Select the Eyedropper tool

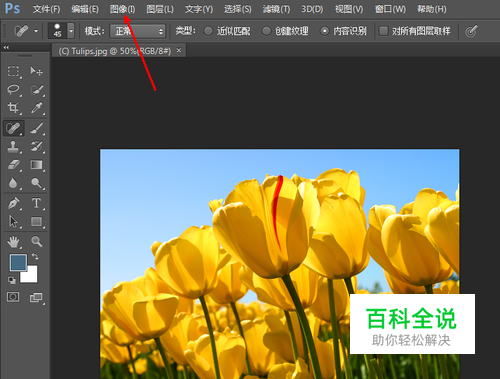pyautogui.click(x=37, y=108)
